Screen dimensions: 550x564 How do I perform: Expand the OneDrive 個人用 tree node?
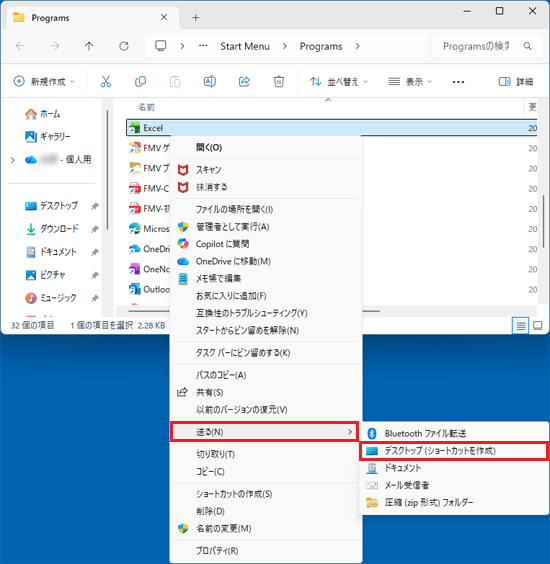pos(13,160)
